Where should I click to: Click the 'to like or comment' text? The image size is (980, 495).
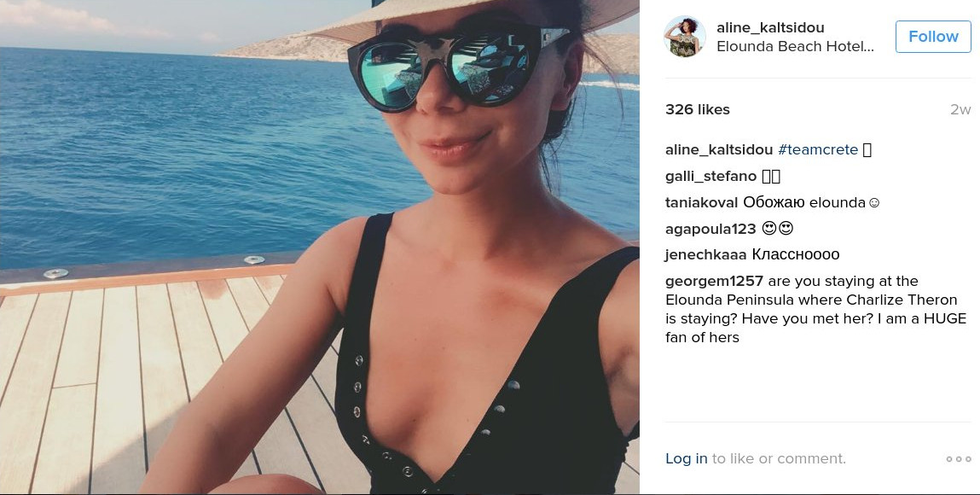pyautogui.click(x=779, y=459)
